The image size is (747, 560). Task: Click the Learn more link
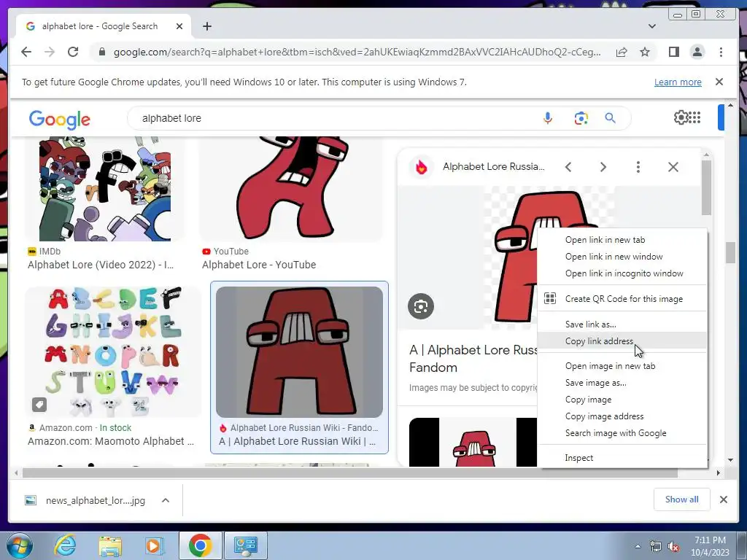(x=678, y=82)
